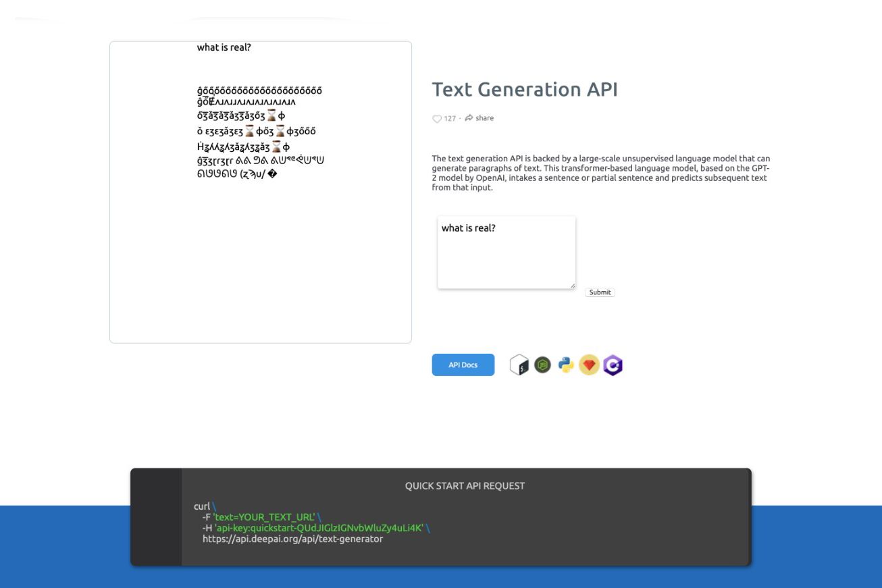Click the 127 likes count
This screenshot has width=882, height=588.
450,119
